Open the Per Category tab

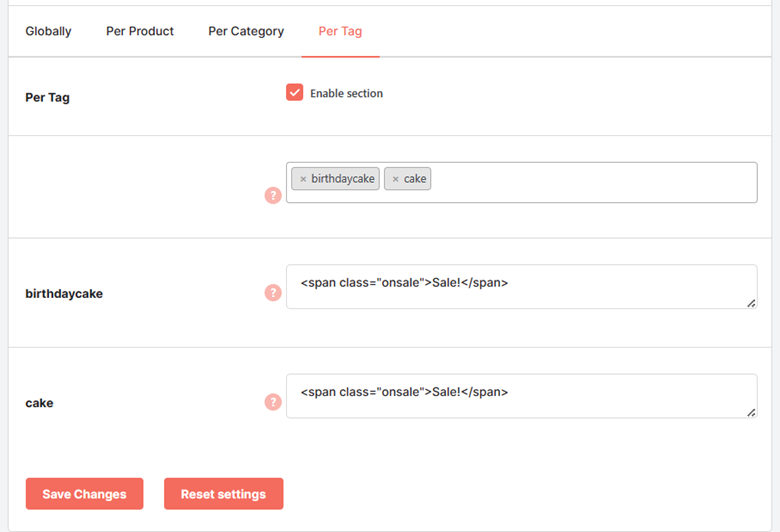pos(246,31)
